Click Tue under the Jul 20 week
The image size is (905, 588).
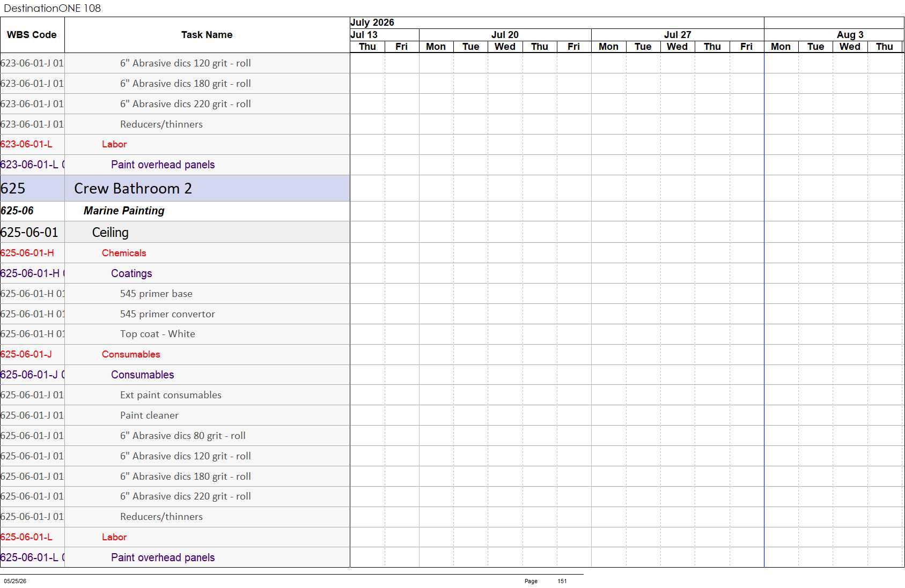[470, 47]
